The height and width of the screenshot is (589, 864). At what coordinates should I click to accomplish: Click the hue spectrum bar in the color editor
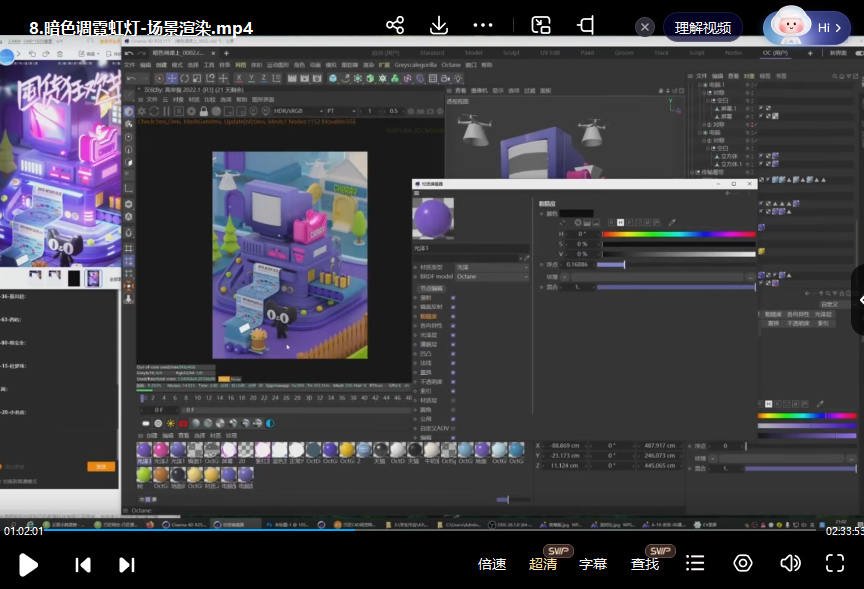tap(680, 234)
